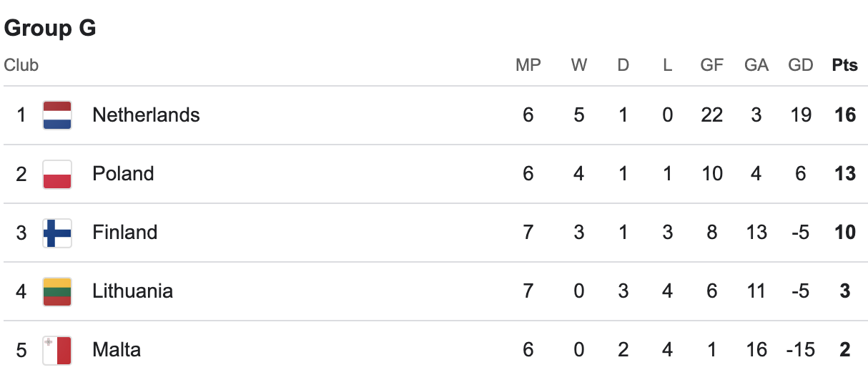Click Malta's -15 goal difference
Screen dimensions: 868x375
click(x=801, y=350)
